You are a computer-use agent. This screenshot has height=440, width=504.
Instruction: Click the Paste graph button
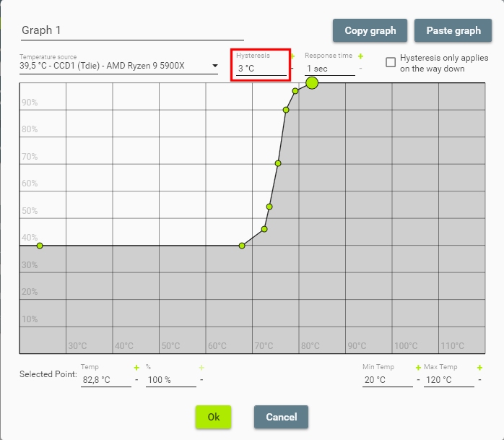453,30
